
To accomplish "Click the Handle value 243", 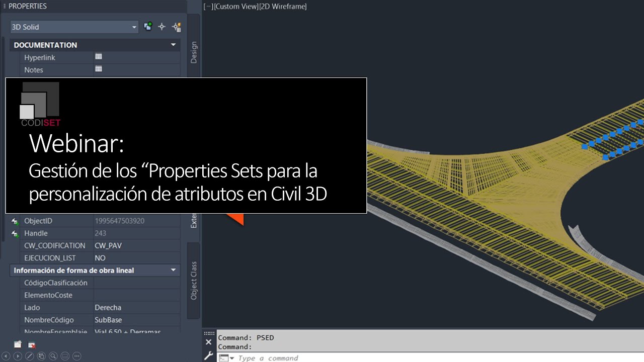I will (x=100, y=233).
